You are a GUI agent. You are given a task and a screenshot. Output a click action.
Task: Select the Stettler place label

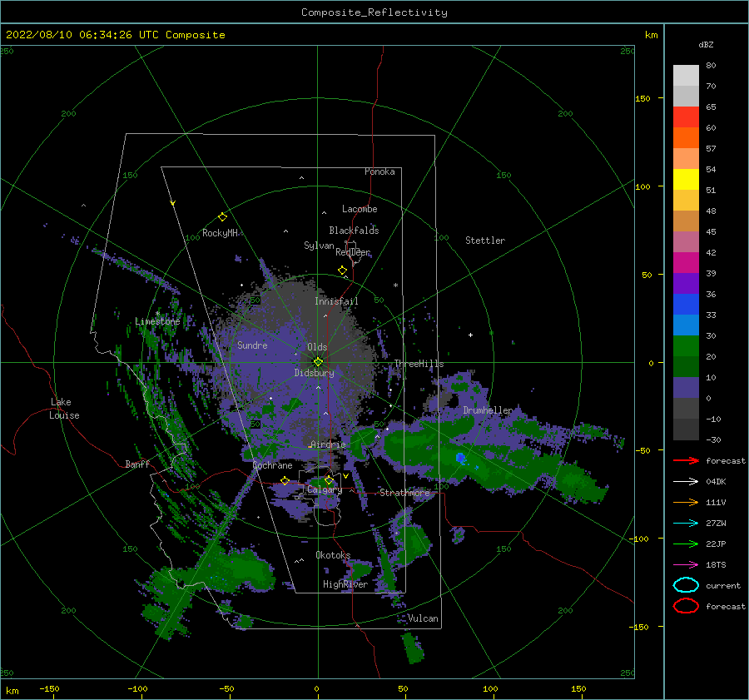point(485,241)
